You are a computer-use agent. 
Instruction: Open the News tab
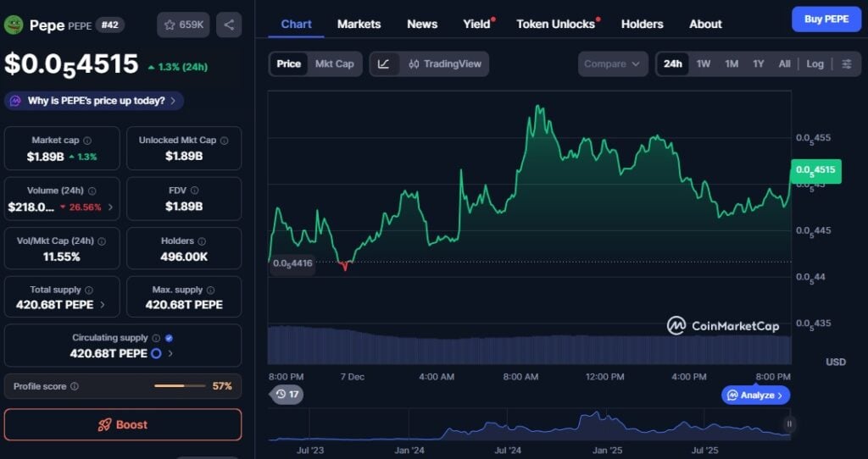click(x=422, y=25)
